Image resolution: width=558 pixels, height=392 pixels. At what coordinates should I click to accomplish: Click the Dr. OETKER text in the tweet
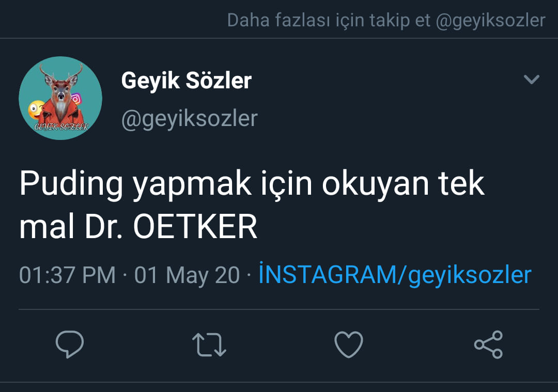click(171, 227)
